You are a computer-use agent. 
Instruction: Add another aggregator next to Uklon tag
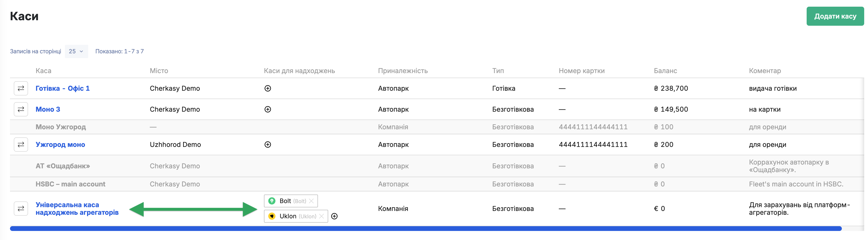point(334,216)
